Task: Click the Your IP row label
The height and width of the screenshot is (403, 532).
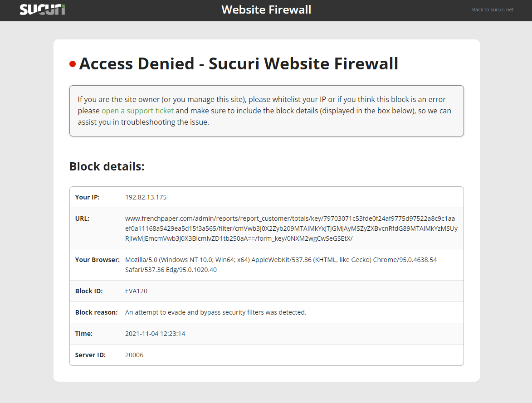Action: coord(87,197)
